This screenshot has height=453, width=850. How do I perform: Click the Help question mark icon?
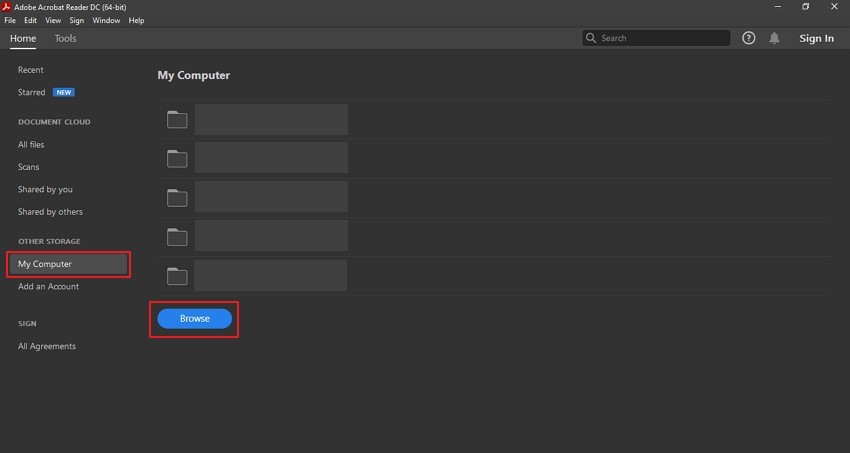tap(749, 38)
